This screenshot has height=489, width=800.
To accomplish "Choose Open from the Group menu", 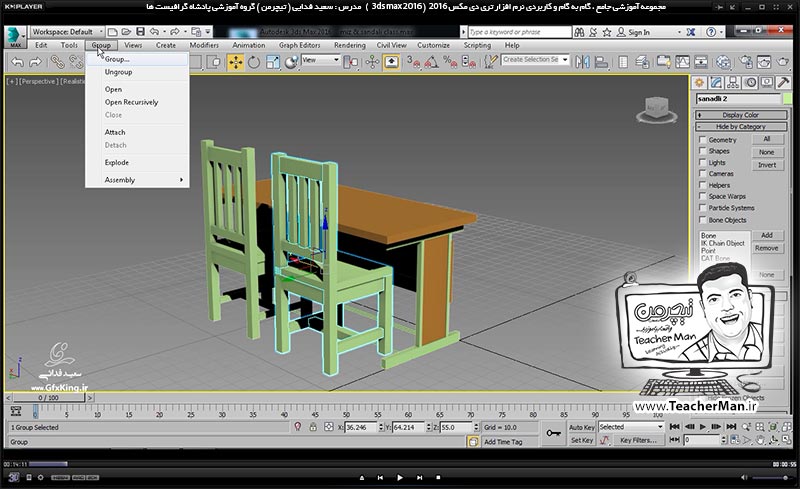I will [137, 89].
